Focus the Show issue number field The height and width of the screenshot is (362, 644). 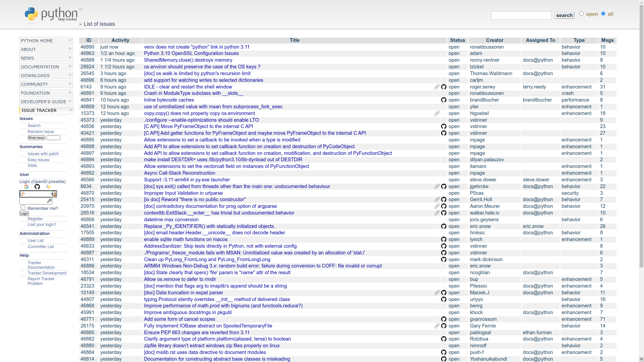coord(53,138)
